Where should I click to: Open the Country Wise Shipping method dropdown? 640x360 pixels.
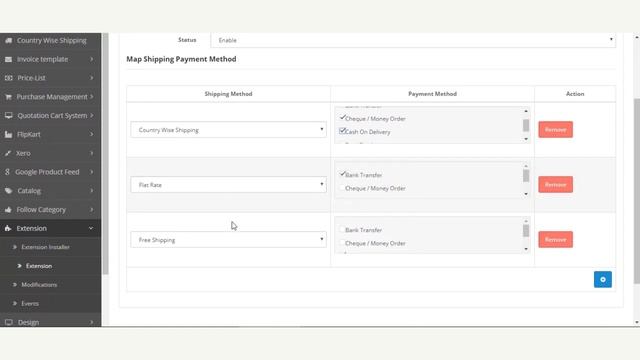[x=229, y=130]
